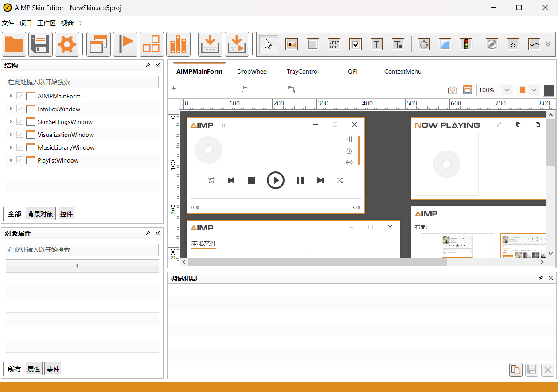Image resolution: width=558 pixels, height=392 pixels.
Task: Open the 工作区 menu
Action: tap(46, 23)
